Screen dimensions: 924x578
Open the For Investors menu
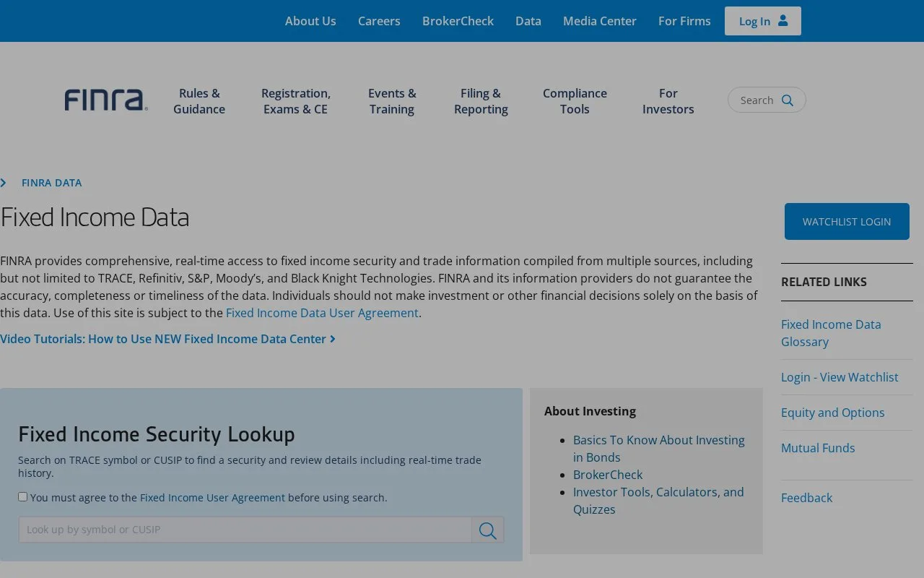pos(668,101)
